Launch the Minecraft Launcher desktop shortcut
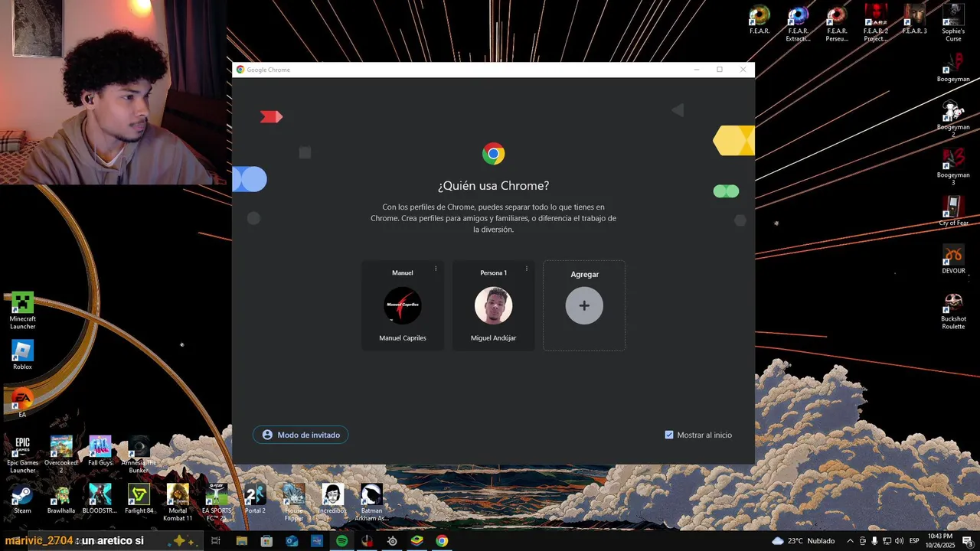Image resolution: width=980 pixels, height=551 pixels. coord(22,310)
